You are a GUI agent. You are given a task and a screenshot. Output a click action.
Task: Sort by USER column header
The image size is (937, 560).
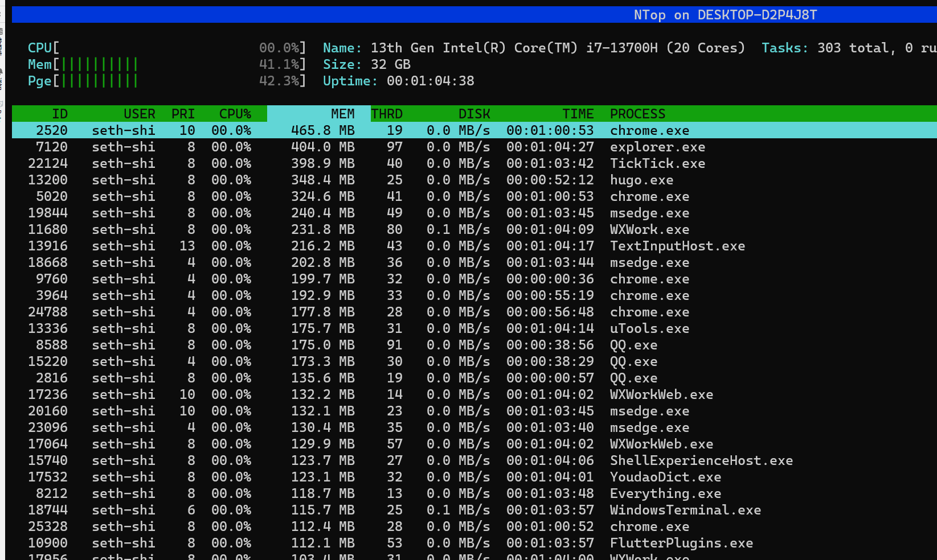(140, 114)
